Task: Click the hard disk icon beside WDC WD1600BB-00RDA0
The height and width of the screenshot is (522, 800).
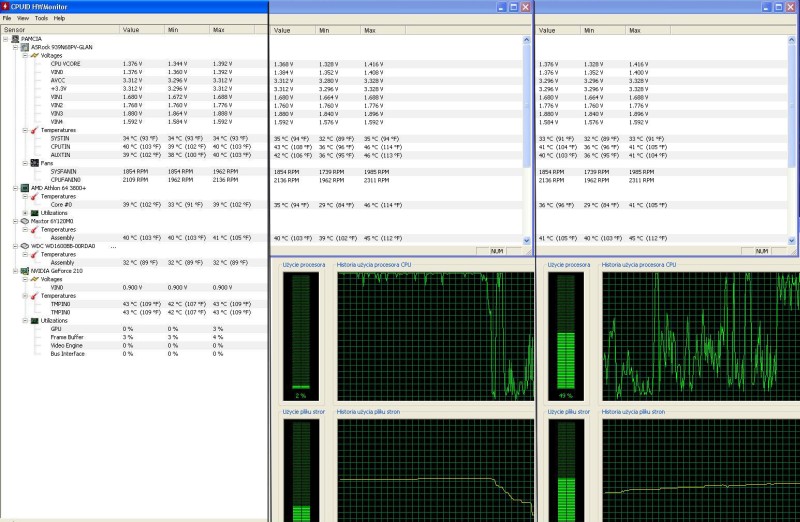Action: click(x=24, y=246)
